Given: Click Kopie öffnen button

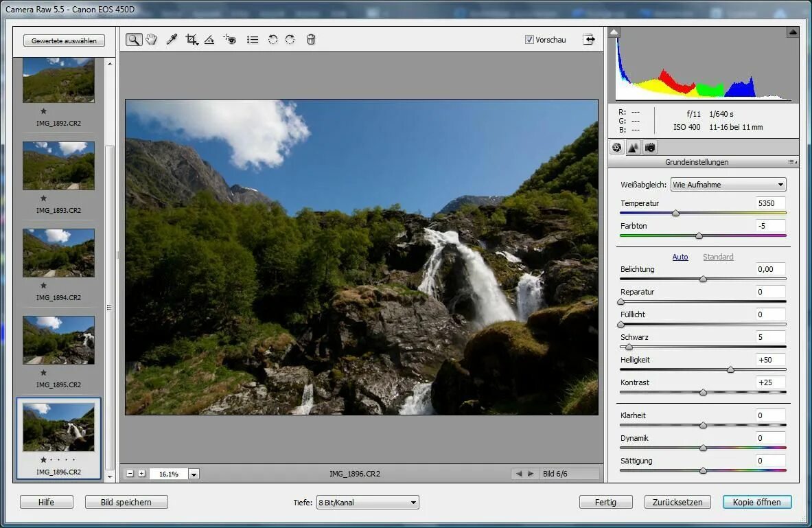Looking at the screenshot, I should point(756,502).
